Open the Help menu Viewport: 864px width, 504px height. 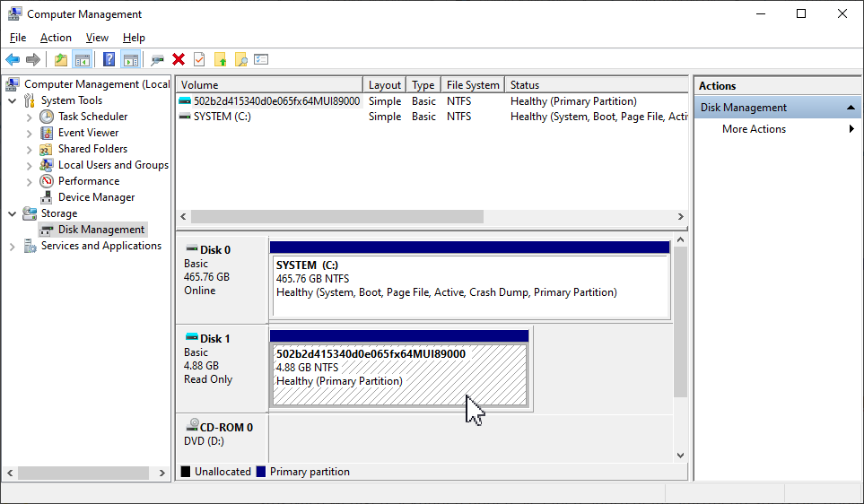134,38
